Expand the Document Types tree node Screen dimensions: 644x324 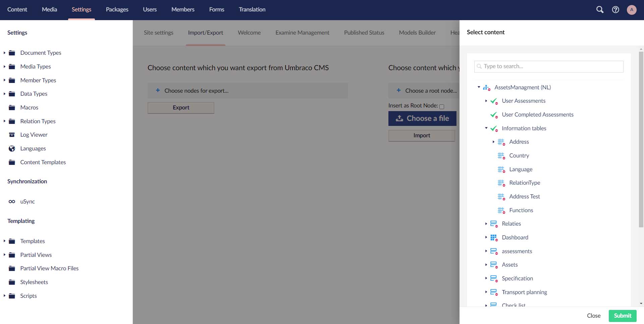pos(4,53)
